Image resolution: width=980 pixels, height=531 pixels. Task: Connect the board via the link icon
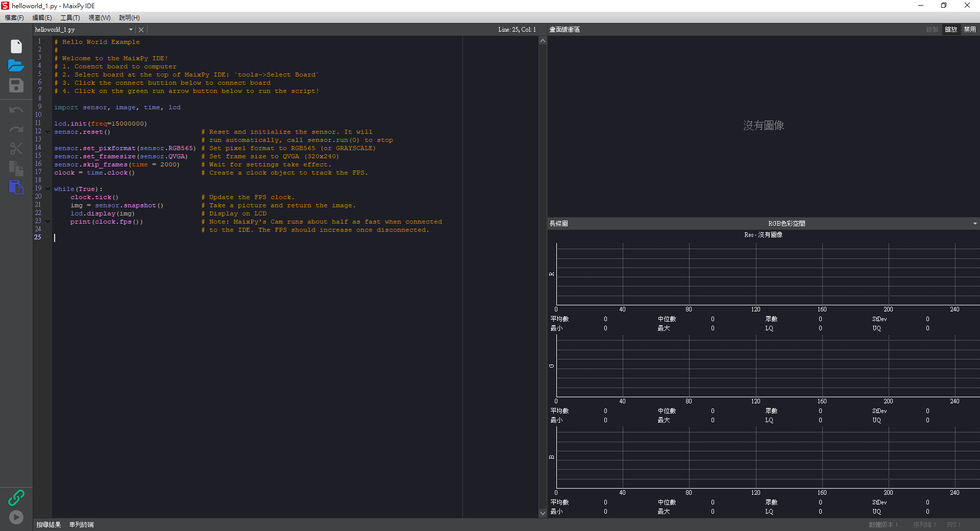[x=16, y=497]
